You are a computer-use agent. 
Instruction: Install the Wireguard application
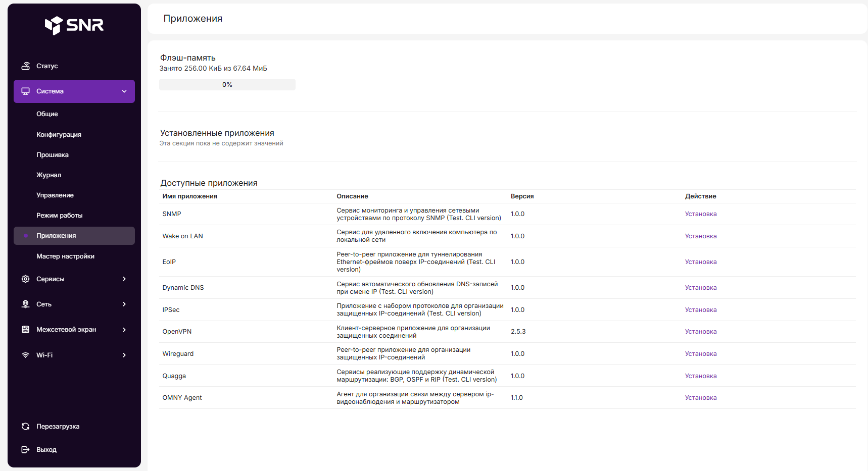tap(700, 354)
